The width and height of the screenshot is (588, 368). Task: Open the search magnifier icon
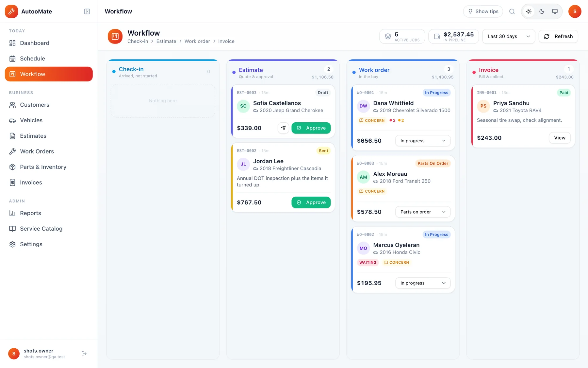[512, 11]
